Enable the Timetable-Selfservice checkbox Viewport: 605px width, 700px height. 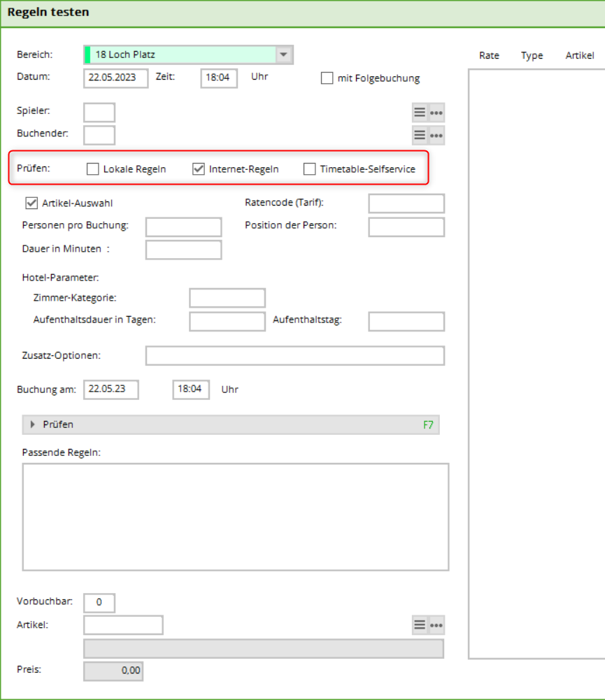point(310,169)
